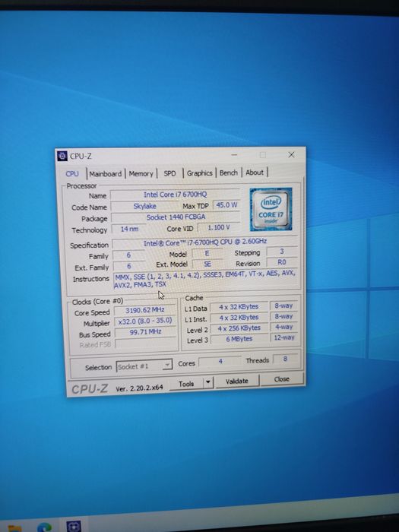Click the Level 3 associativity '12-way'
This screenshot has height=532, width=399.
[284, 337]
